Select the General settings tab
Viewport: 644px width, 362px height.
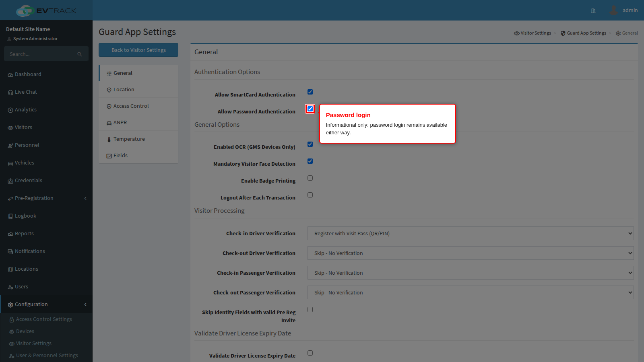click(138, 73)
